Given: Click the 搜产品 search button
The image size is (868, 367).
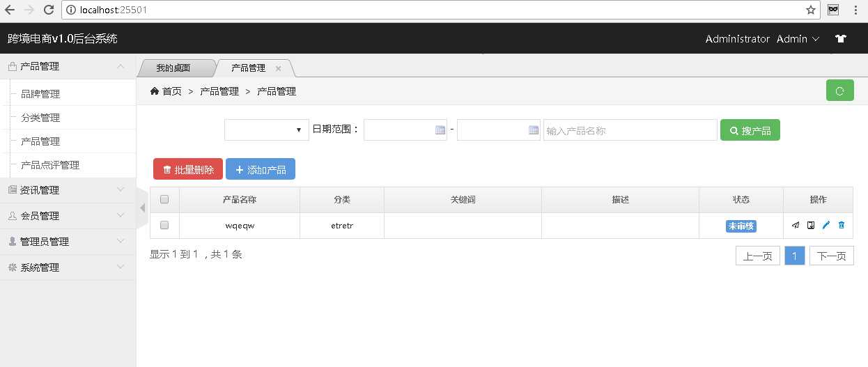Looking at the screenshot, I should (750, 130).
